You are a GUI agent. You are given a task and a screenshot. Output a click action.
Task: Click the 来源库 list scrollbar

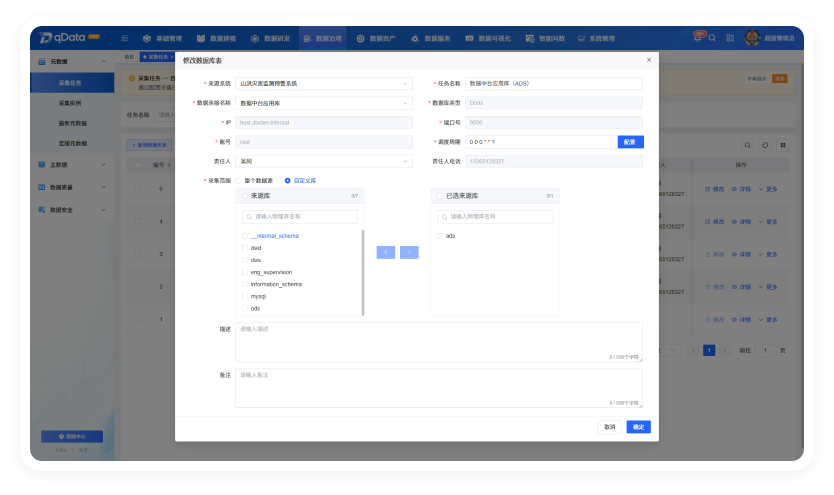[363, 272]
